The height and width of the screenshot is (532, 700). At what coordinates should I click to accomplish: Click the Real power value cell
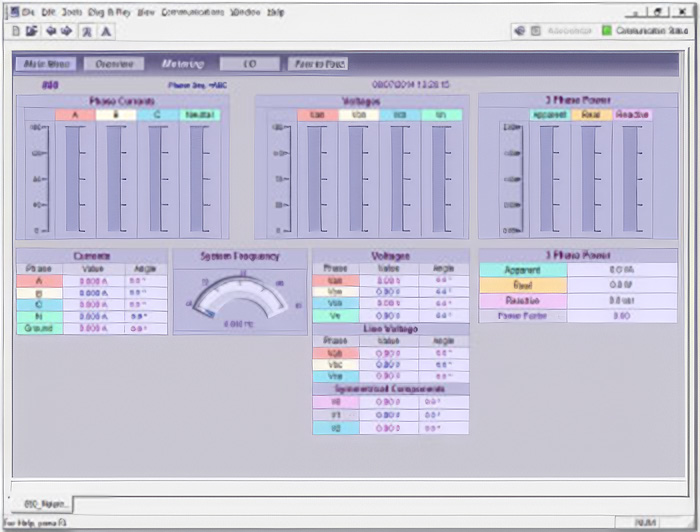coord(622,285)
